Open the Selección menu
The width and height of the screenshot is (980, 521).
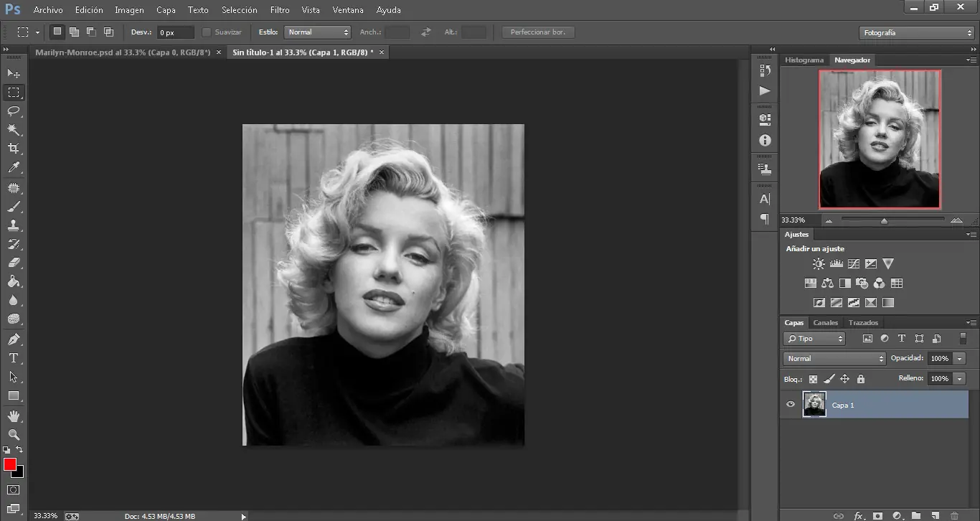240,10
